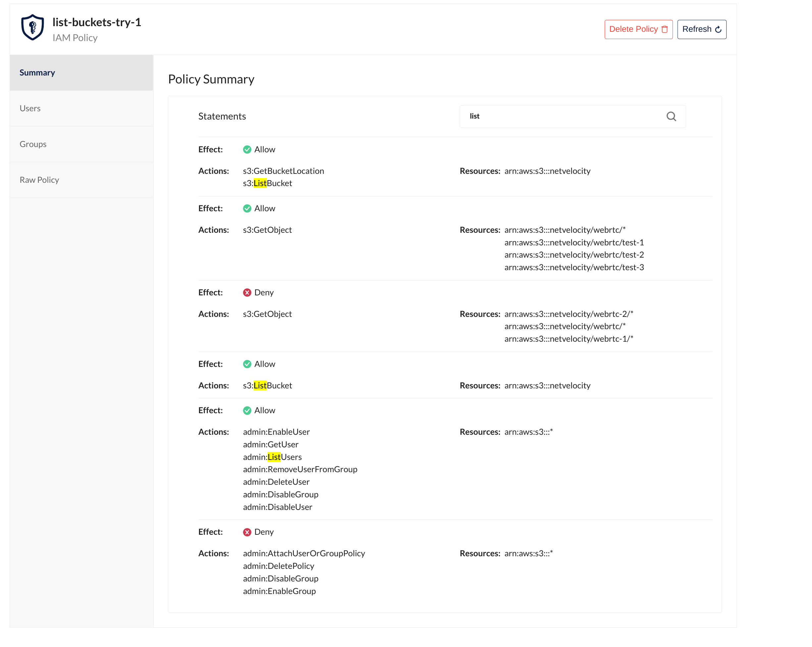Image resolution: width=812 pixels, height=647 pixels.
Task: Click the red Deny icon above webrtc-2 resources
Action: (247, 293)
